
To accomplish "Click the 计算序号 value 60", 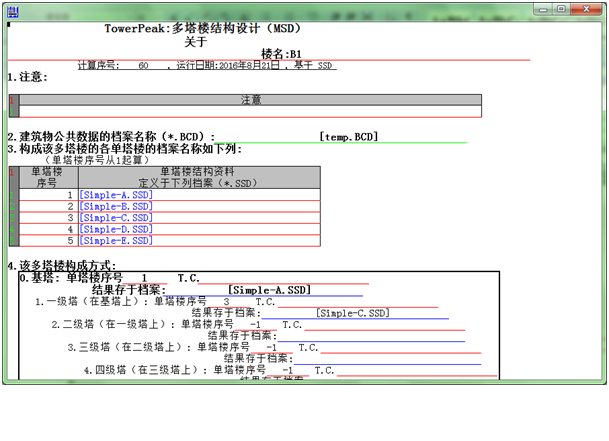I will 143,65.
